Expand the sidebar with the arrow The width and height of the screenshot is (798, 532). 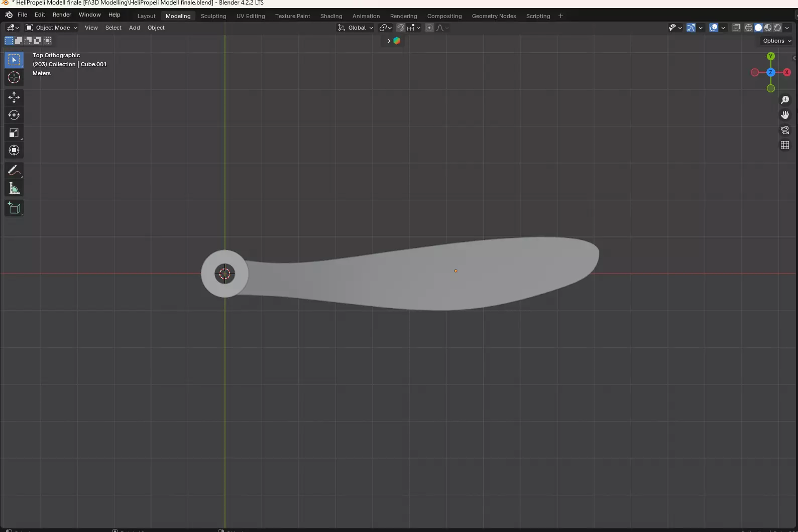(794, 58)
